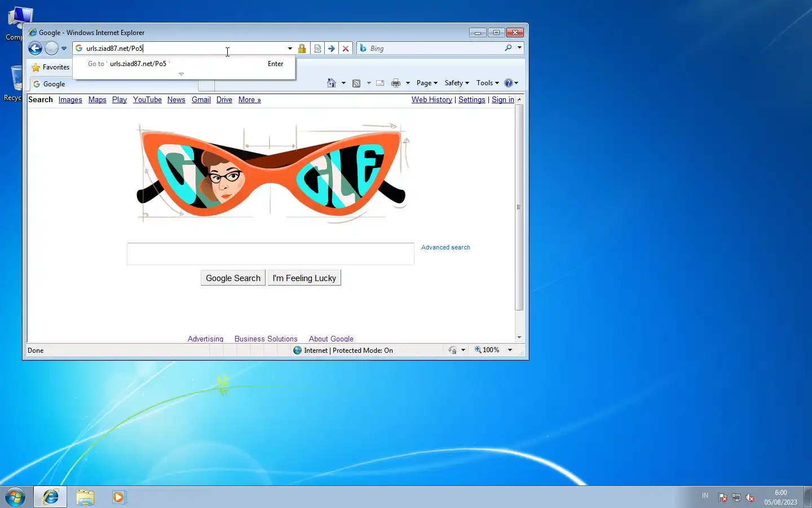Click the 100% zoom level button

click(x=487, y=351)
